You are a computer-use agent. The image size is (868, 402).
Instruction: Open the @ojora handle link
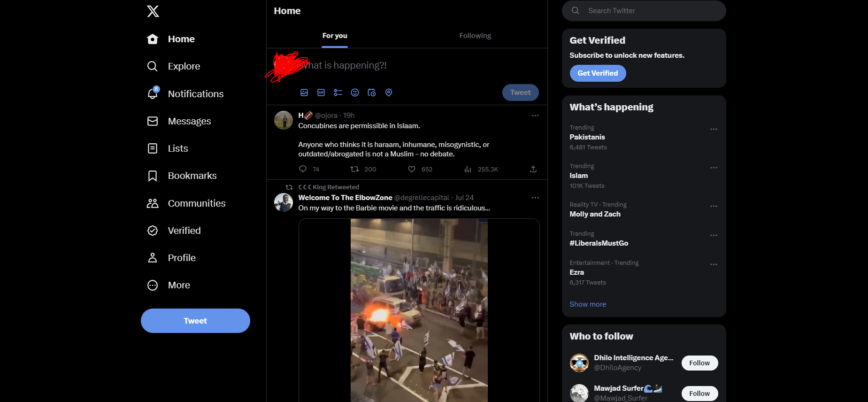(326, 116)
